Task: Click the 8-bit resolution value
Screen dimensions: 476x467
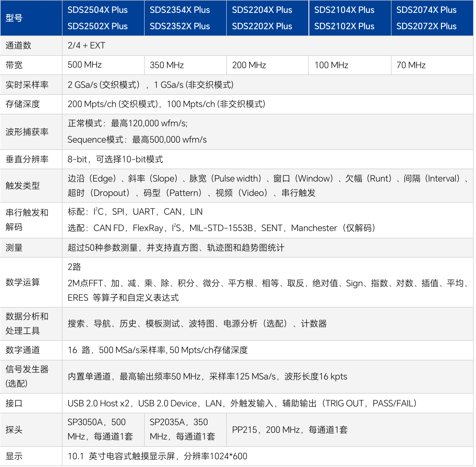Action: pos(115,159)
